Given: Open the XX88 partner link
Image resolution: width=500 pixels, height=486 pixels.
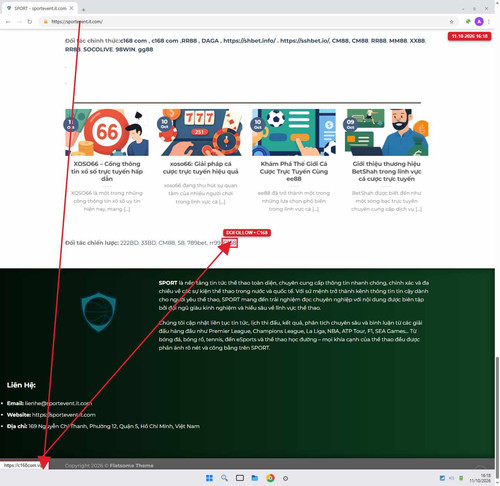Looking at the screenshot, I should tap(417, 41).
